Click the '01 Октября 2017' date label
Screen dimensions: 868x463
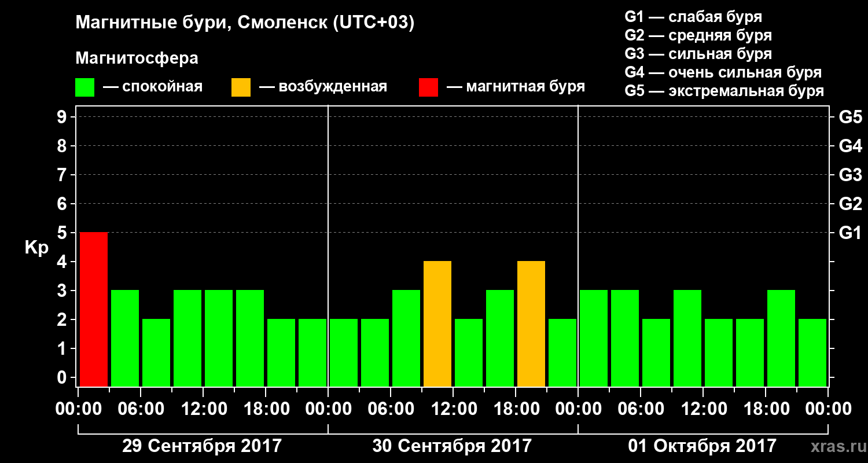[703, 446]
